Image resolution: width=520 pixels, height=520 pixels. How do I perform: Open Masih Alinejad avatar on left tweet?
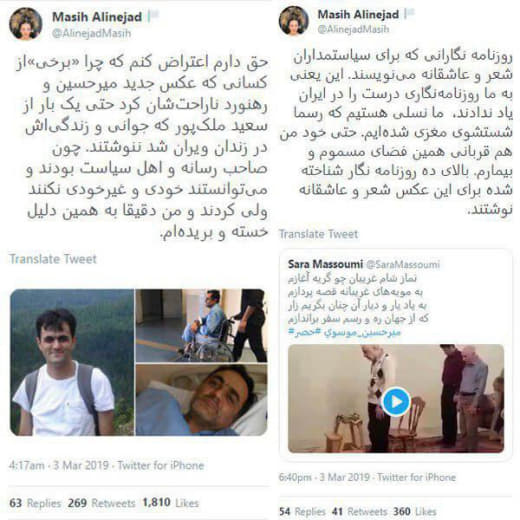point(26,24)
